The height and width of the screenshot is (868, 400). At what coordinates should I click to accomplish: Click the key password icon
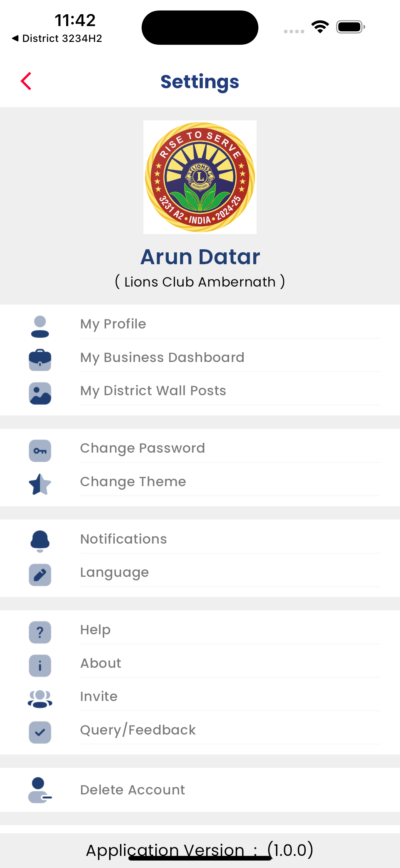40,451
